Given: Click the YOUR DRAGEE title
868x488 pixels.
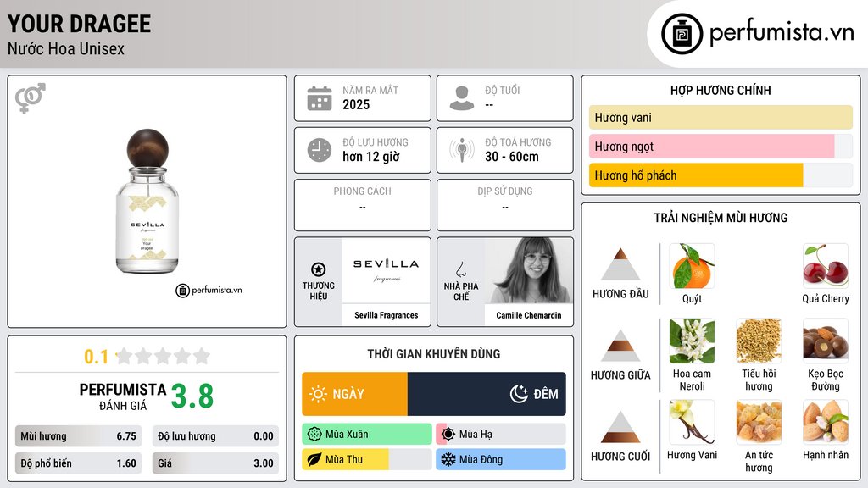Looking at the screenshot, I should pyautogui.click(x=79, y=24).
